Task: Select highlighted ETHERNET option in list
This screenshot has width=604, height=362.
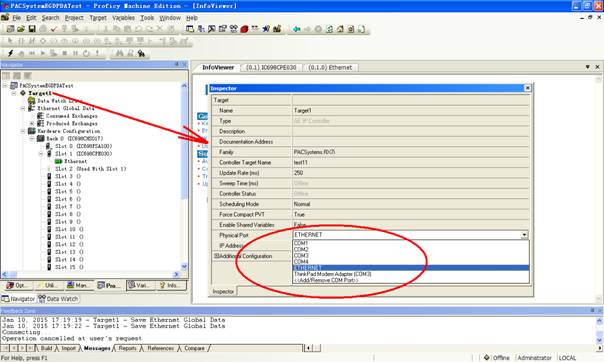Action: tap(411, 268)
